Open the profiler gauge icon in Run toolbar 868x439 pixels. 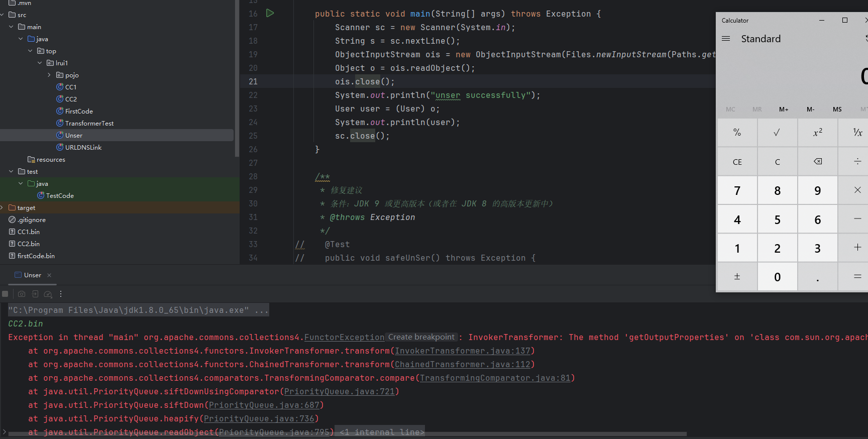pos(48,294)
